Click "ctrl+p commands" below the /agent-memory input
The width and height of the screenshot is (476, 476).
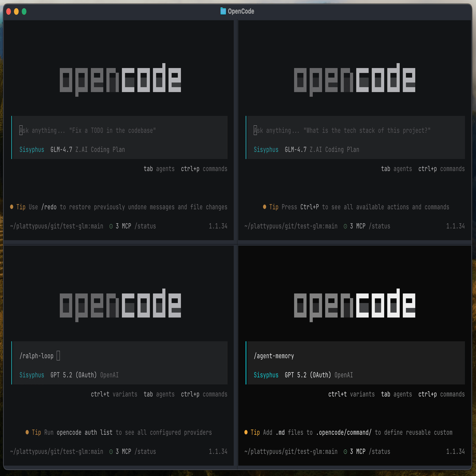coord(442,394)
